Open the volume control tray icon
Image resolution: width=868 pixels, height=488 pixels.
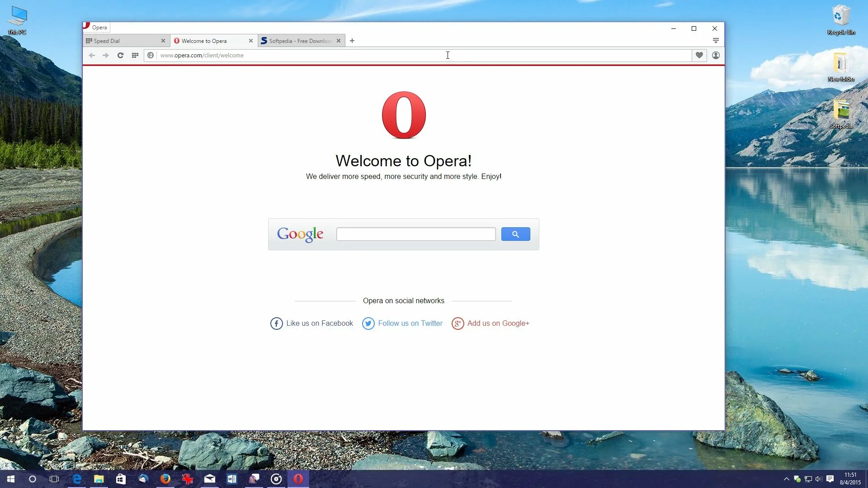click(x=819, y=479)
